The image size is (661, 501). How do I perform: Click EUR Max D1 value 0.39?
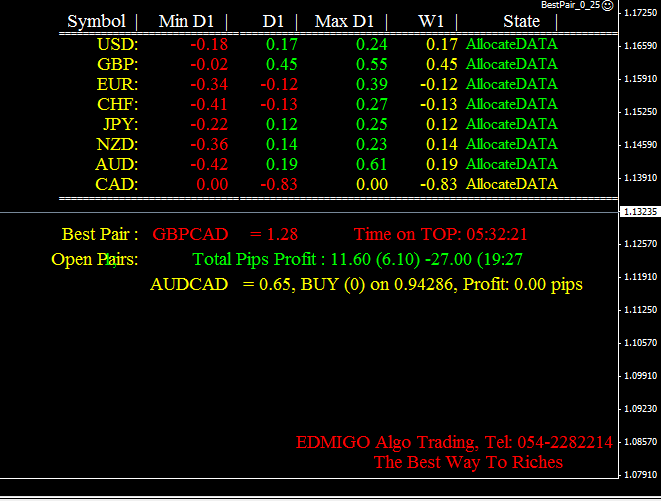[372, 84]
